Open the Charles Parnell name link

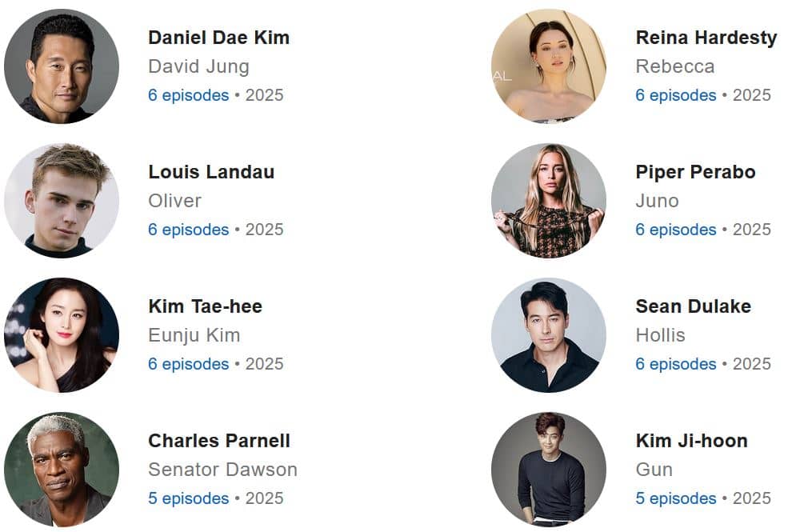[x=219, y=441]
